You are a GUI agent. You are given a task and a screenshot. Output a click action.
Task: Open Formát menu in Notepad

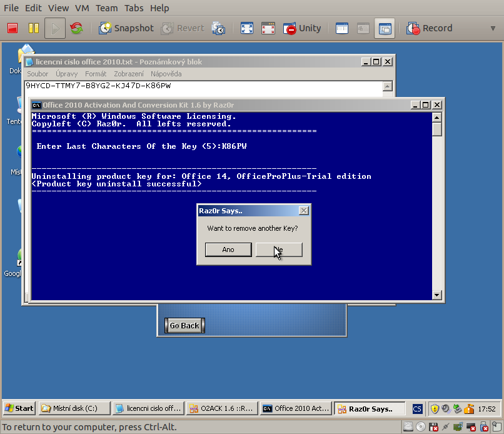pyautogui.click(x=96, y=74)
